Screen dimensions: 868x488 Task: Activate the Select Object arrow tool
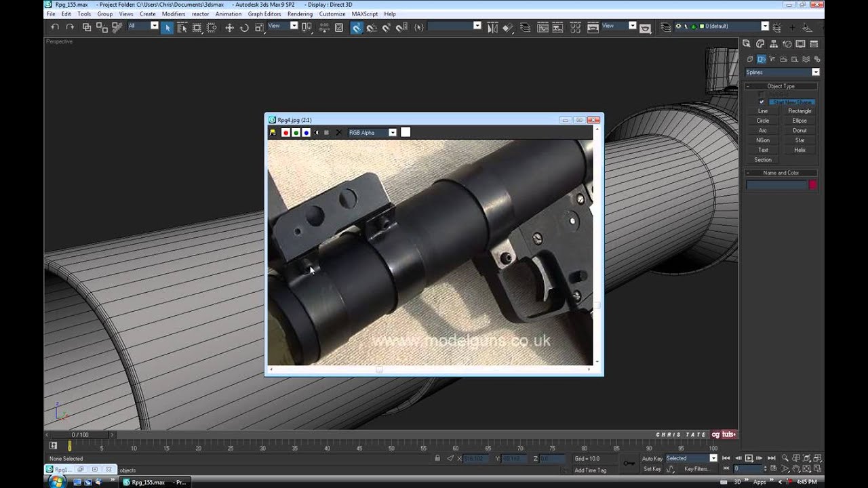(167, 27)
